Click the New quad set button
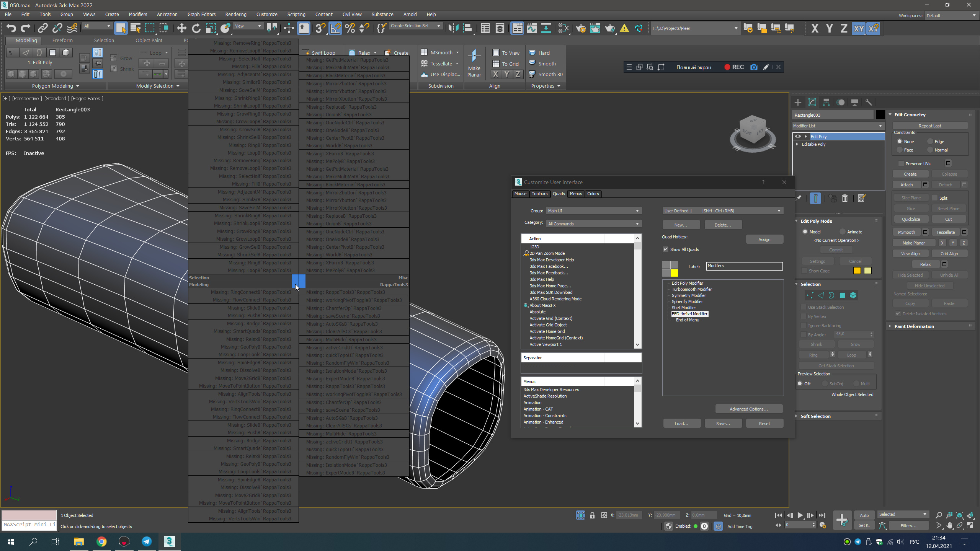This screenshot has width=980, height=551. [x=681, y=225]
